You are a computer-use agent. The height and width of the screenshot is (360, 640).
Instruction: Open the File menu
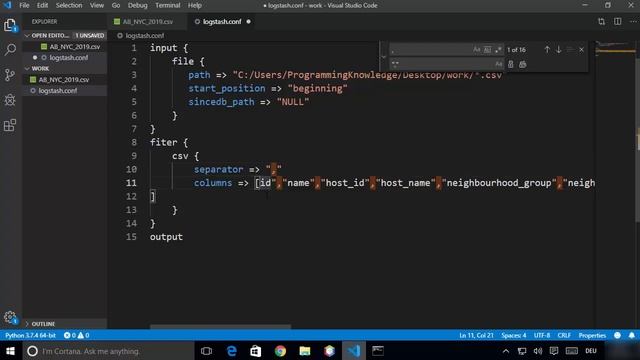pos(24,5)
